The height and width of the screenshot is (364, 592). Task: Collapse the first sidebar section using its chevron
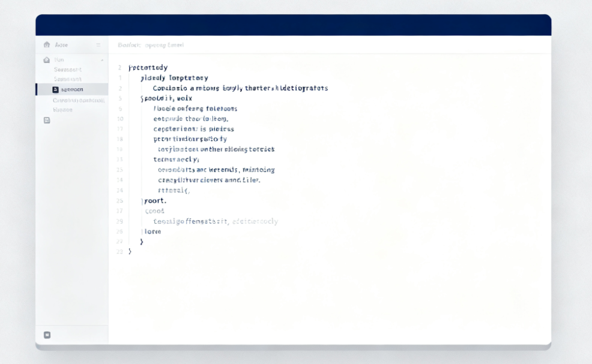tap(102, 60)
